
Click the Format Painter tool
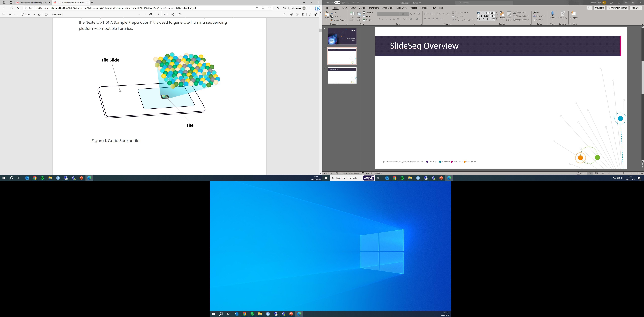pos(338,20)
